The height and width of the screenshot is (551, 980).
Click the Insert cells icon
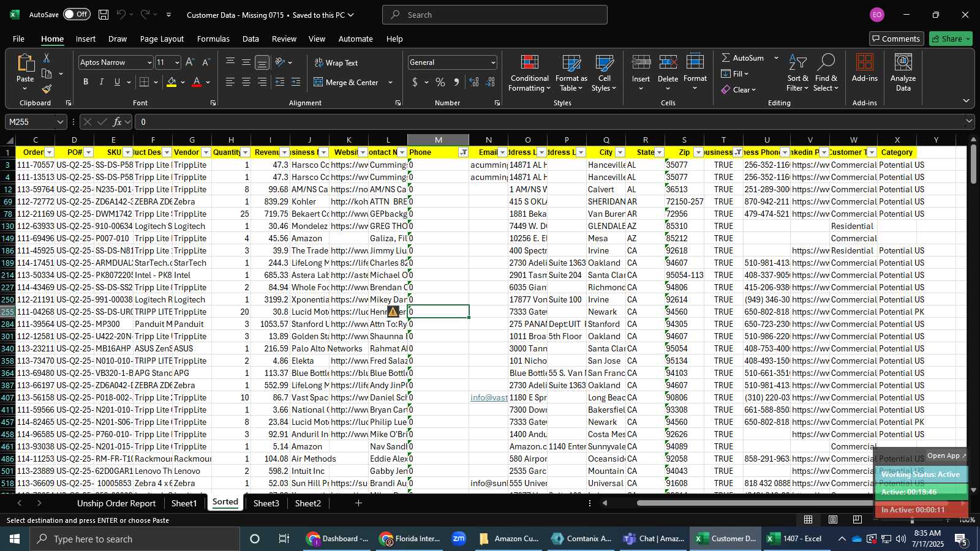(x=641, y=62)
